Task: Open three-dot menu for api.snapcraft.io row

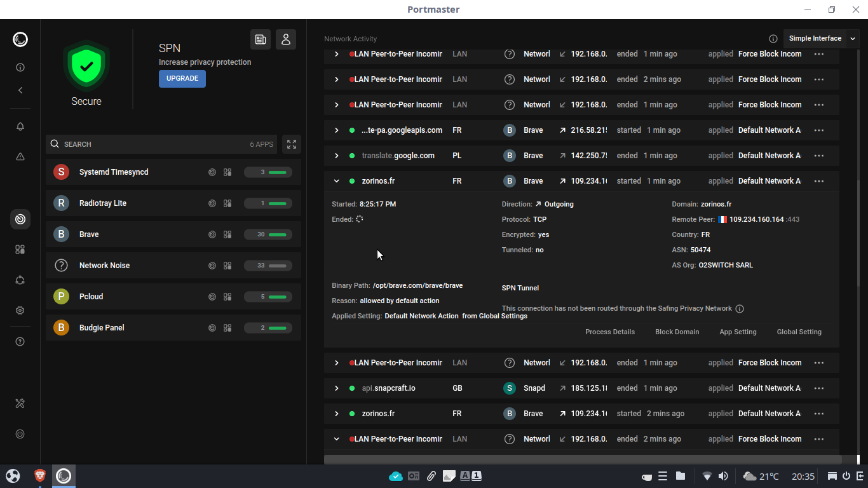Action: click(x=818, y=388)
